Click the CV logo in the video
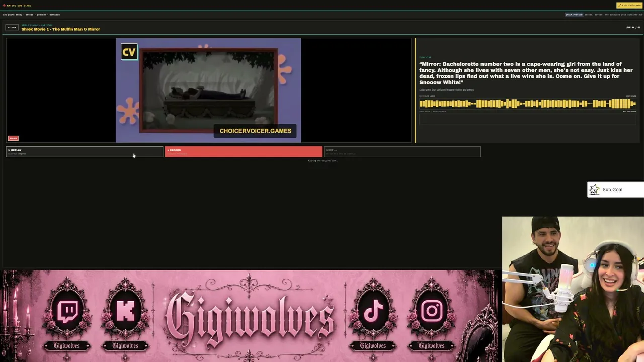Viewport: 644px width, 362px height. (x=129, y=52)
